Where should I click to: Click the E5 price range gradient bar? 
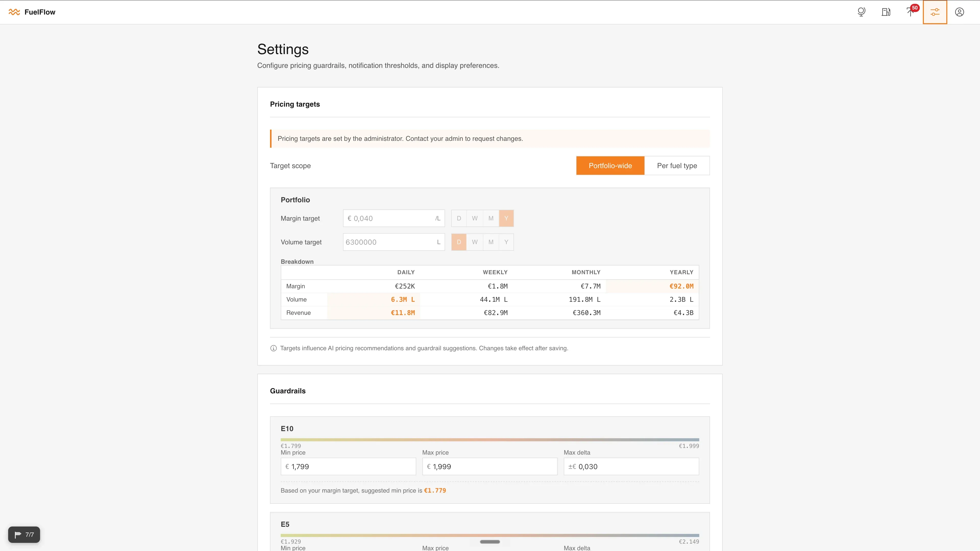click(490, 535)
